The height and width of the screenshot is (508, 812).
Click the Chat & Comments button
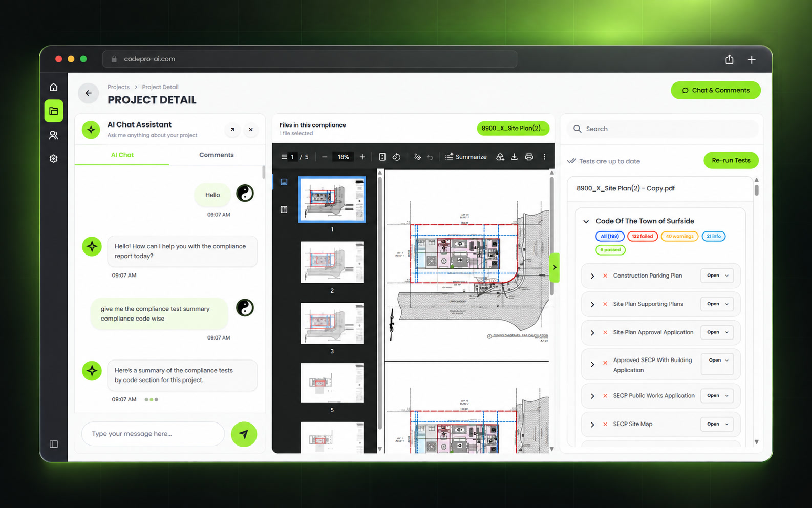click(x=716, y=91)
